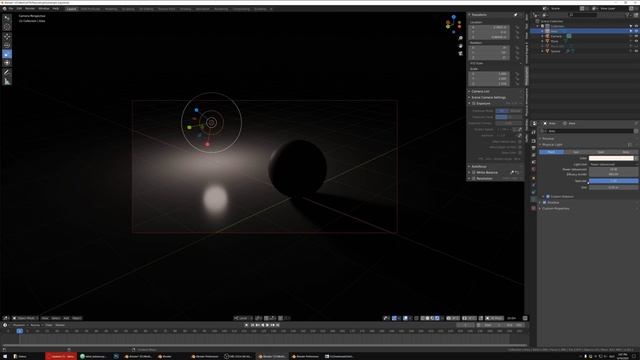Toggle visibility of the Collection row

point(636,26)
